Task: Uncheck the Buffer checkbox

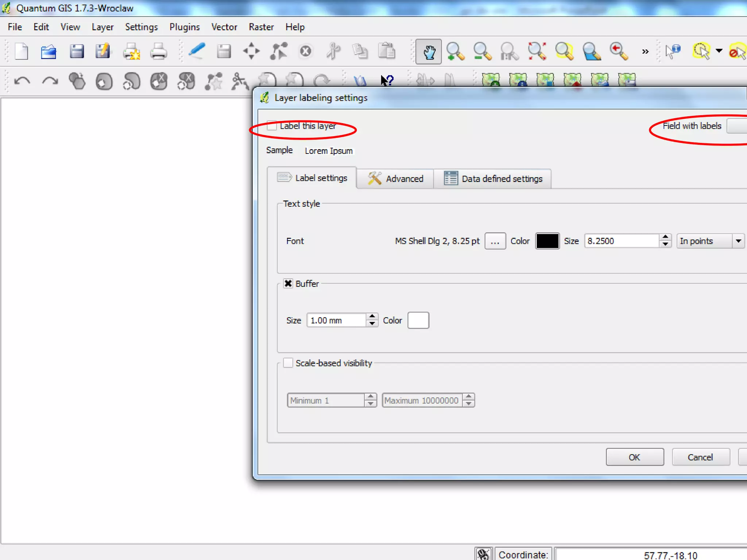Action: [288, 284]
